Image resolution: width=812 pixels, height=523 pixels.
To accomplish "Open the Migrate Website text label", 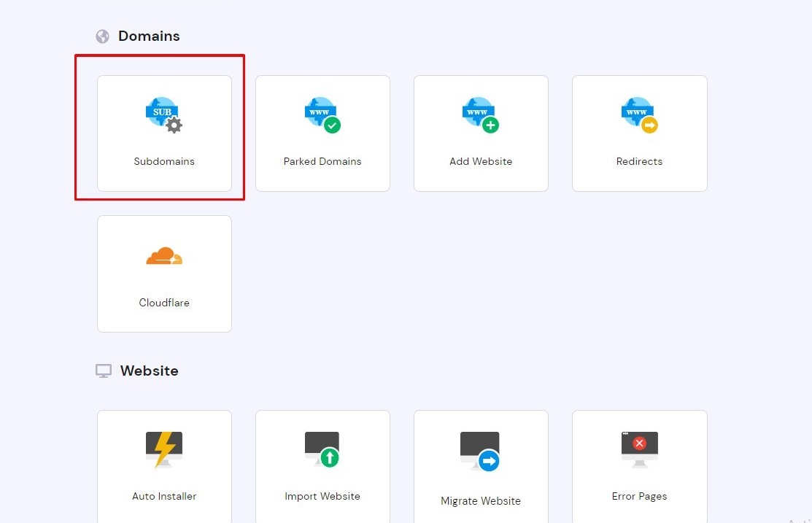I will point(481,501).
